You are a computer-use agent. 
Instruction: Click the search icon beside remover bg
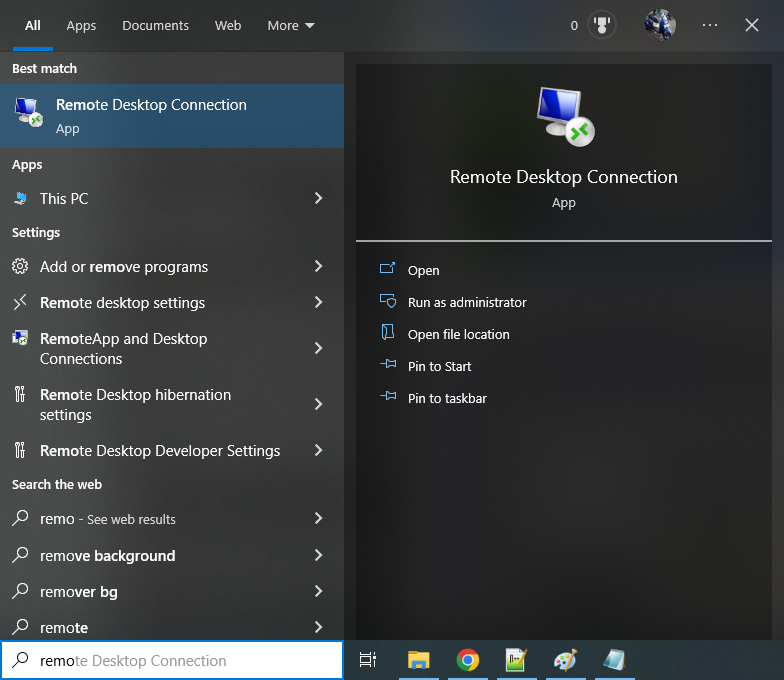(20, 590)
